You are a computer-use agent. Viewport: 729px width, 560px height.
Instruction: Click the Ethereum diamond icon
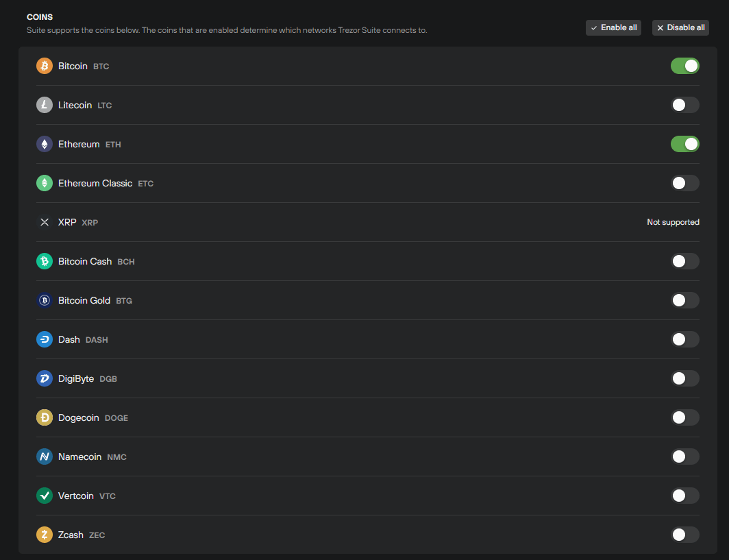[x=44, y=144]
